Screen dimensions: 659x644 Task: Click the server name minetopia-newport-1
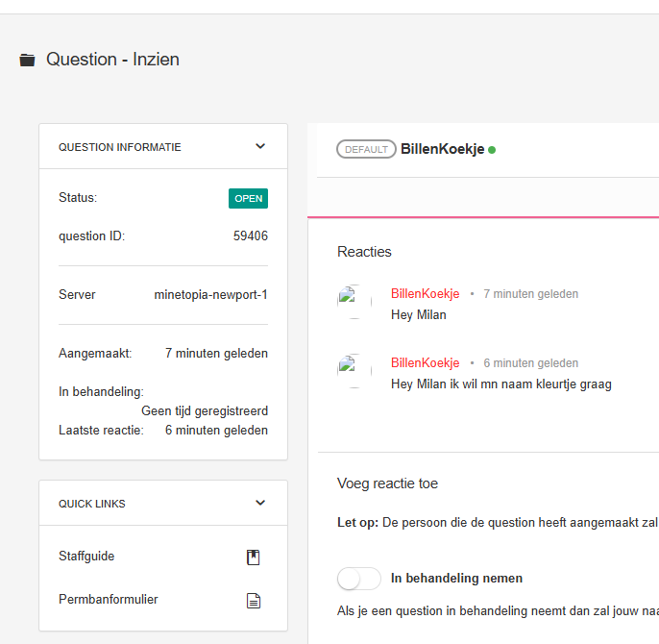click(210, 294)
